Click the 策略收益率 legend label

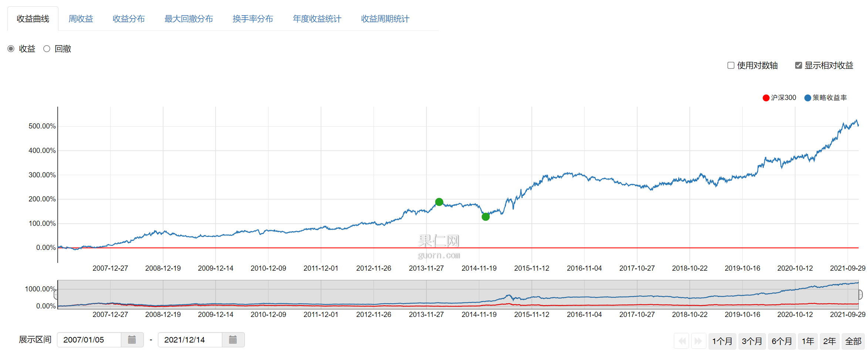830,98
